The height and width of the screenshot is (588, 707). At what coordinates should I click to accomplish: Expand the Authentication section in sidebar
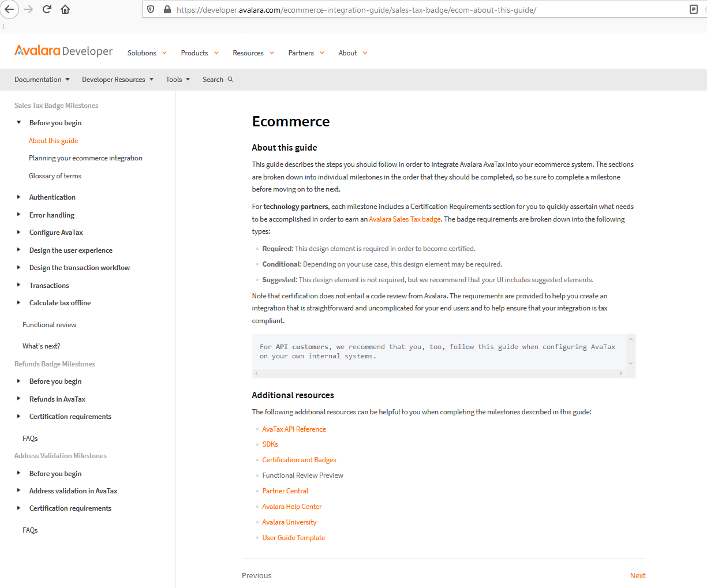click(19, 197)
